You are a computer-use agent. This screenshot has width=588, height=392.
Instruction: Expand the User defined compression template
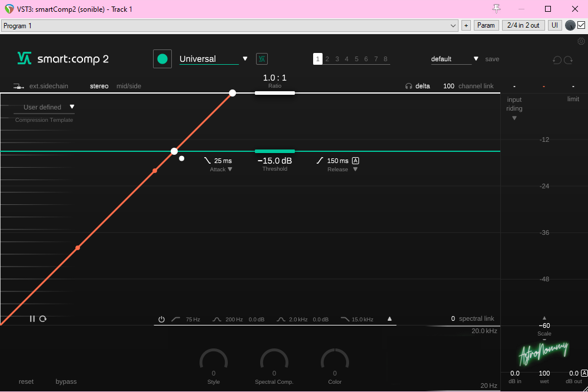click(72, 107)
